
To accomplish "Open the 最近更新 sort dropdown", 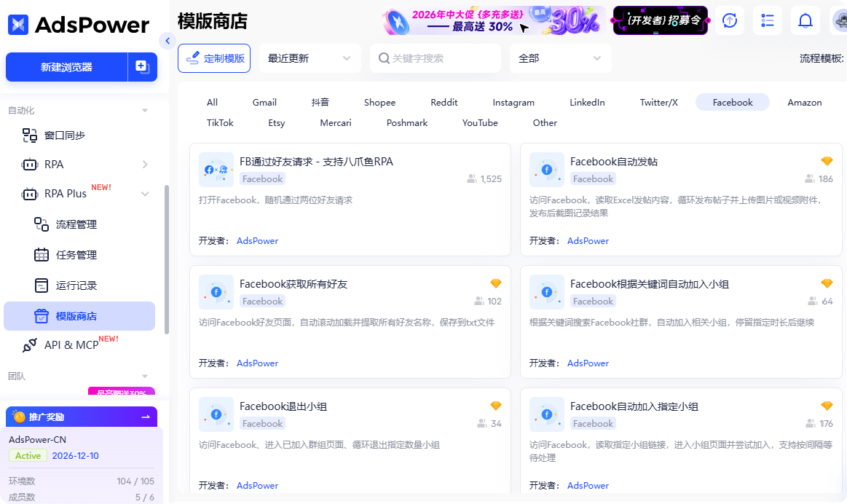I will click(x=310, y=58).
